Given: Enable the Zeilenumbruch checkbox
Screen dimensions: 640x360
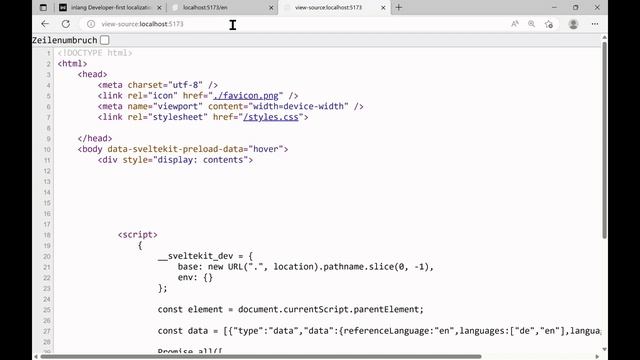Looking at the screenshot, I should click(x=105, y=40).
